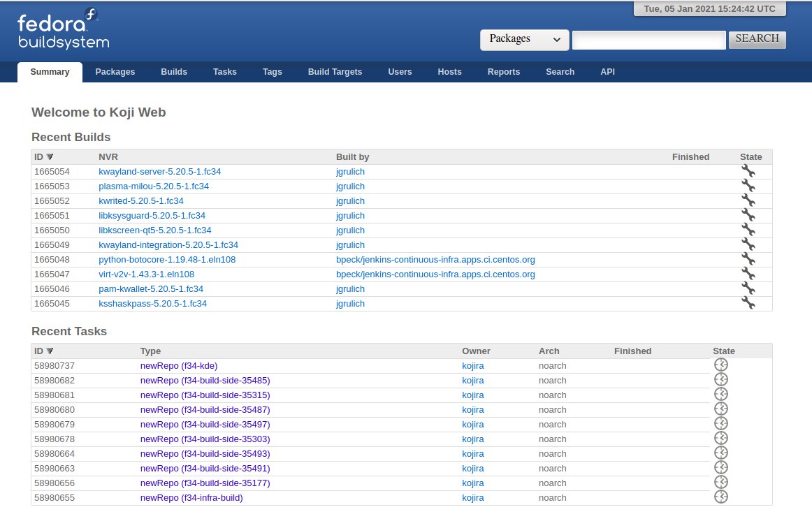Open the Builds tab
This screenshot has width=812, height=528.
(174, 72)
